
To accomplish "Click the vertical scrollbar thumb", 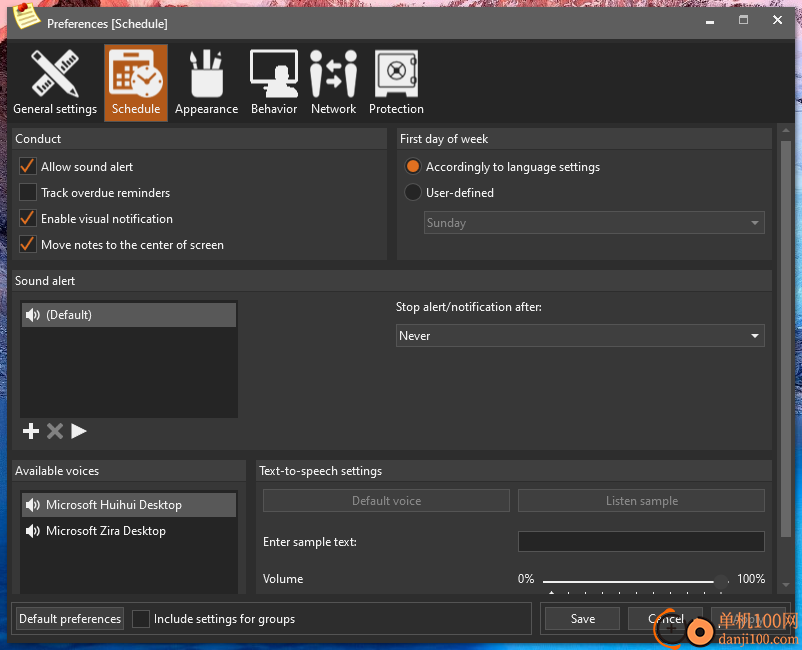I will click(786, 339).
